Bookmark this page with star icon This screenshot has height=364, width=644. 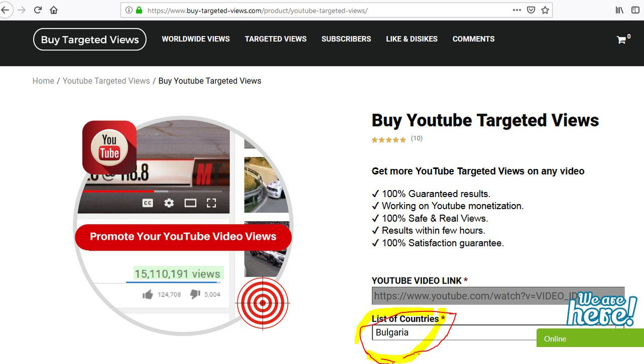[545, 10]
